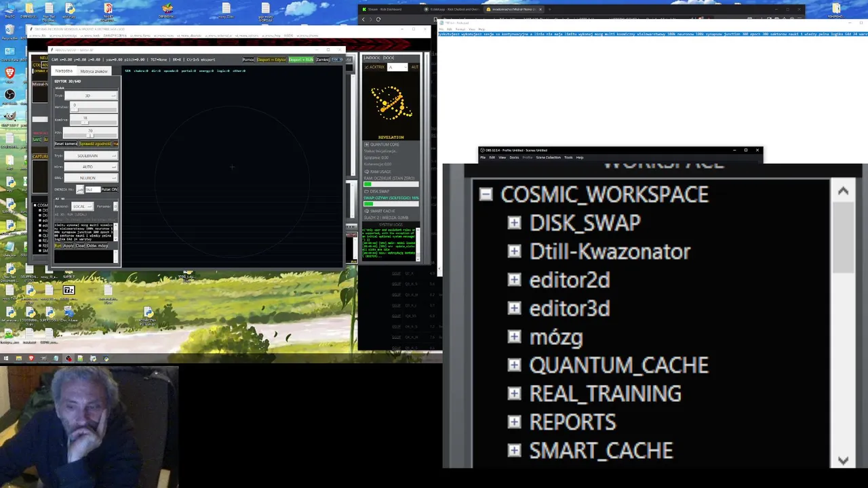This screenshot has height=488, width=868.
Task: Open the dropdown next to ACKTRIX
Action: [x=397, y=67]
